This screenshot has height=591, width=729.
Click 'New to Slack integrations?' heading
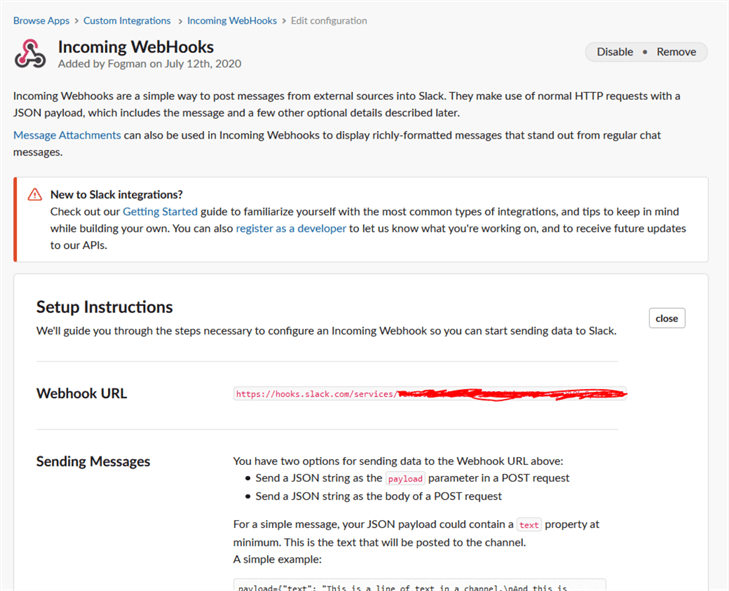click(117, 194)
